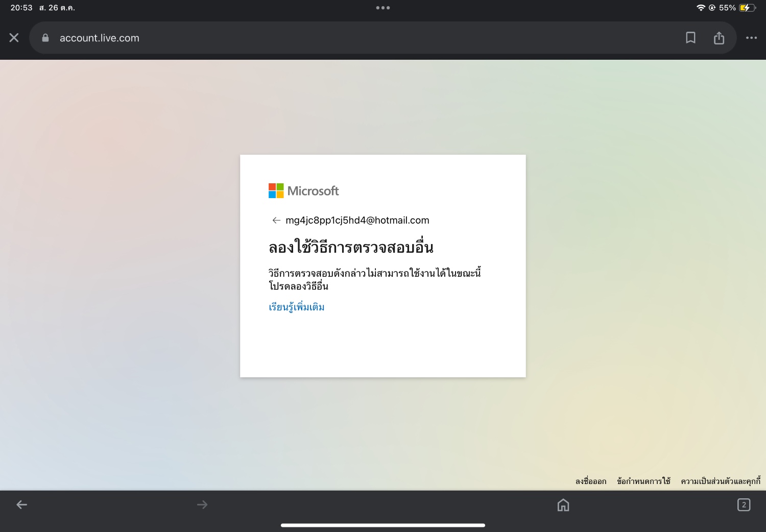Image resolution: width=766 pixels, height=532 pixels.
Task: Navigate forward with bottom toolbar arrow
Action: 202,505
